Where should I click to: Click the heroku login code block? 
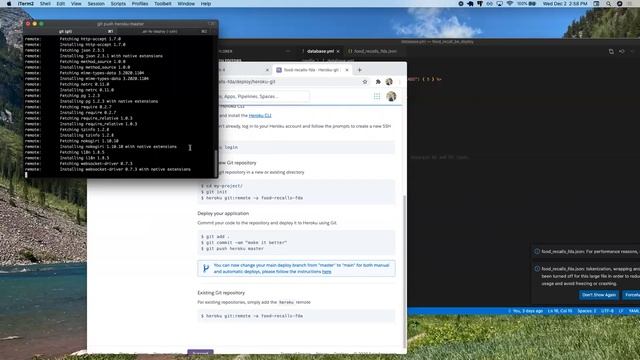click(306, 147)
